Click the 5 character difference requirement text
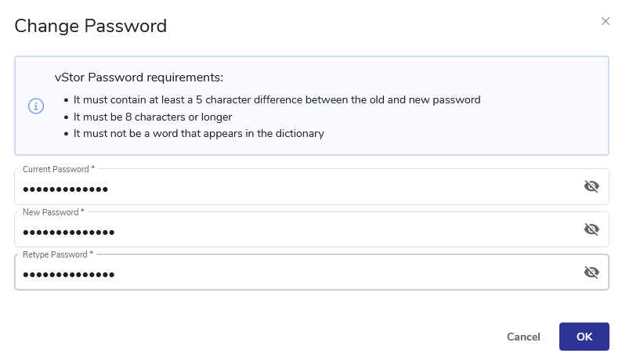622x364 pixels. 277,100
